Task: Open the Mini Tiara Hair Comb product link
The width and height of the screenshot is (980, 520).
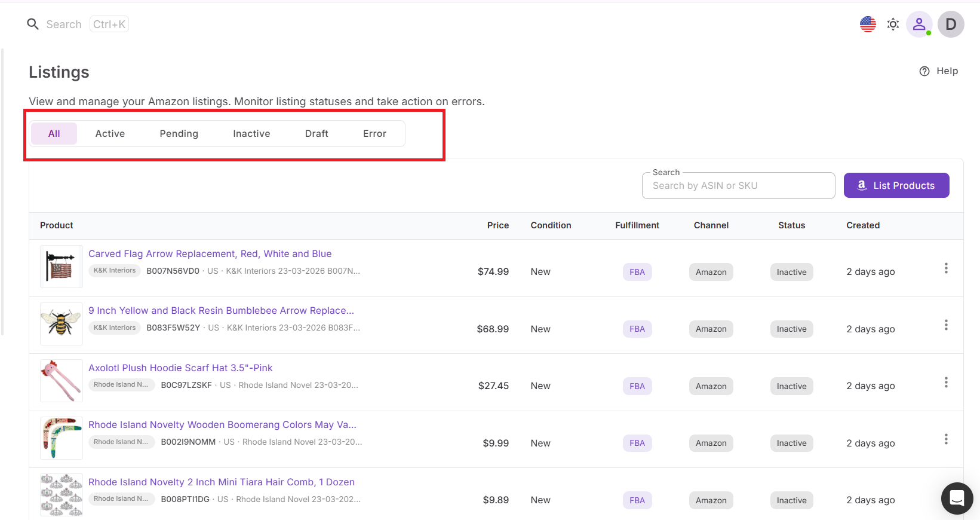Action: point(221,482)
